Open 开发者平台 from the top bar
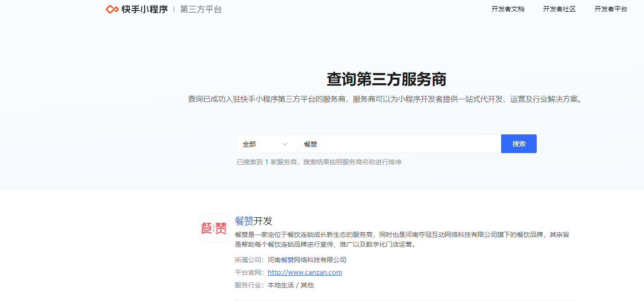 (x=611, y=9)
